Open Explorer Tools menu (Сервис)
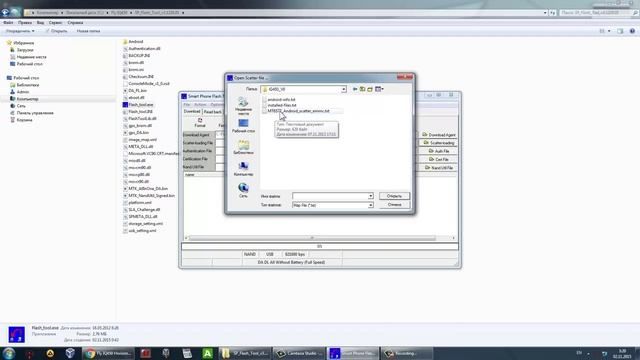Image resolution: width=640 pixels, height=360 pixels. coord(56,23)
